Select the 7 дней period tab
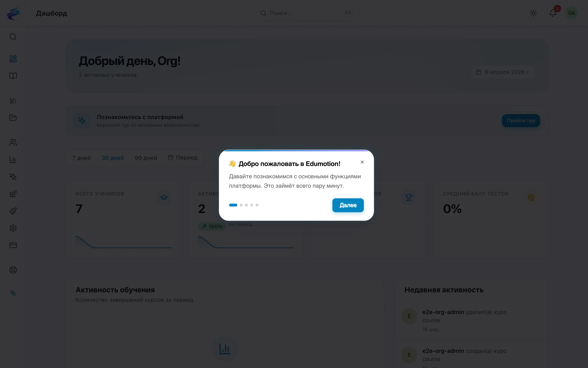The width and height of the screenshot is (588, 368). click(x=81, y=158)
